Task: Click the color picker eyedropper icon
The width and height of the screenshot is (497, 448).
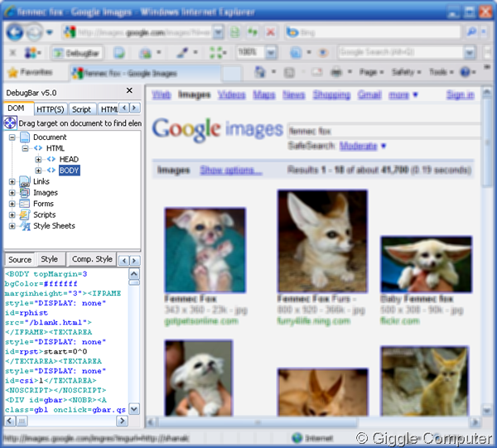Action: (182, 53)
